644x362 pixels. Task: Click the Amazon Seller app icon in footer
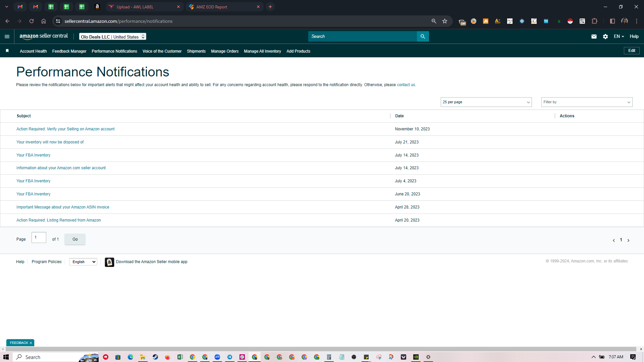(x=109, y=262)
